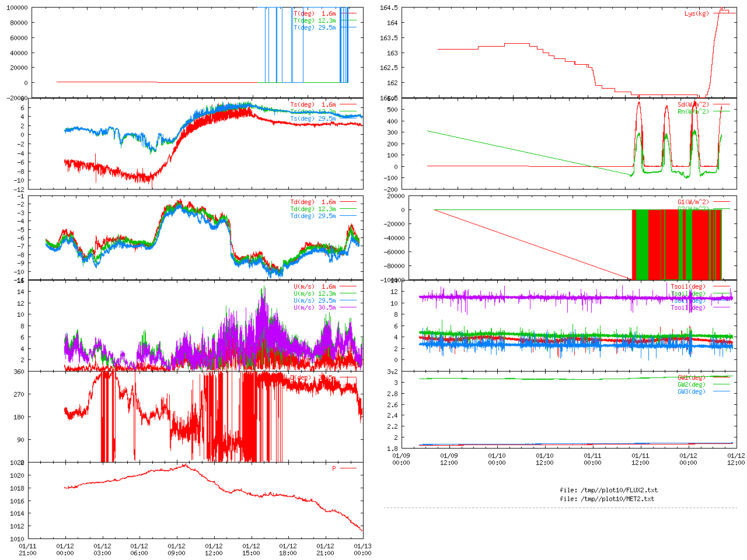Click the 01/09 12:00 time axis label
The image size is (747, 560).
449,459
